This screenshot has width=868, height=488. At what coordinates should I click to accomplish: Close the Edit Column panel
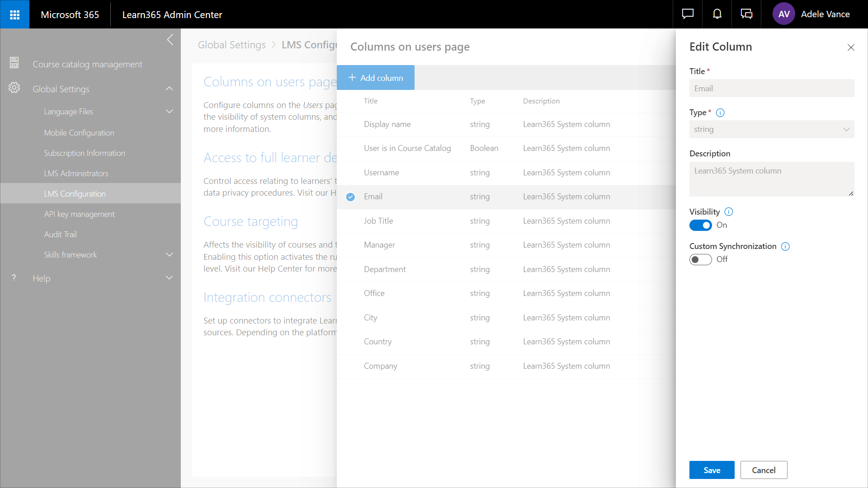pos(850,47)
